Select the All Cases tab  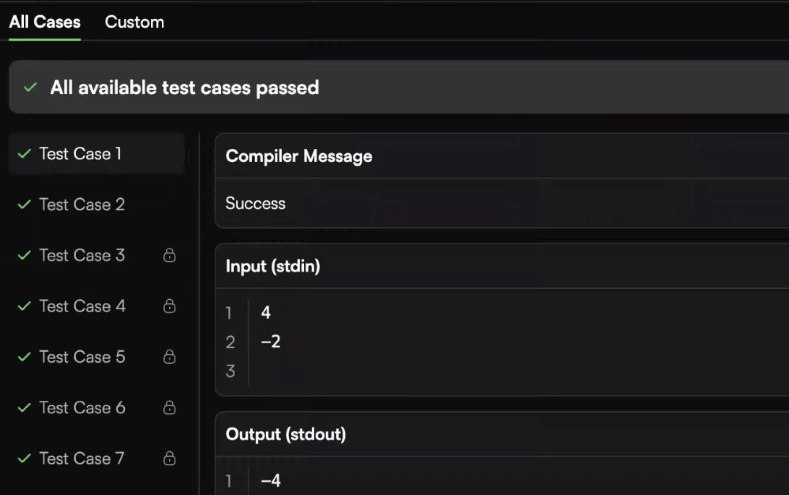(x=45, y=22)
